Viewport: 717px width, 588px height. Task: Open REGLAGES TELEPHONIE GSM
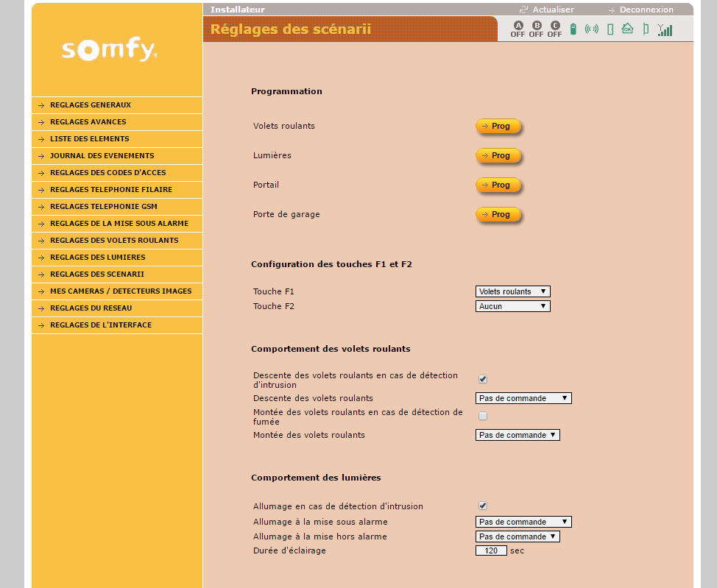117,207
